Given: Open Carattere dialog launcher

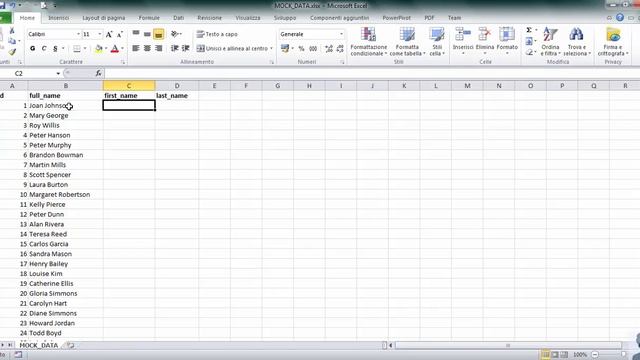Looking at the screenshot, I should point(122,62).
